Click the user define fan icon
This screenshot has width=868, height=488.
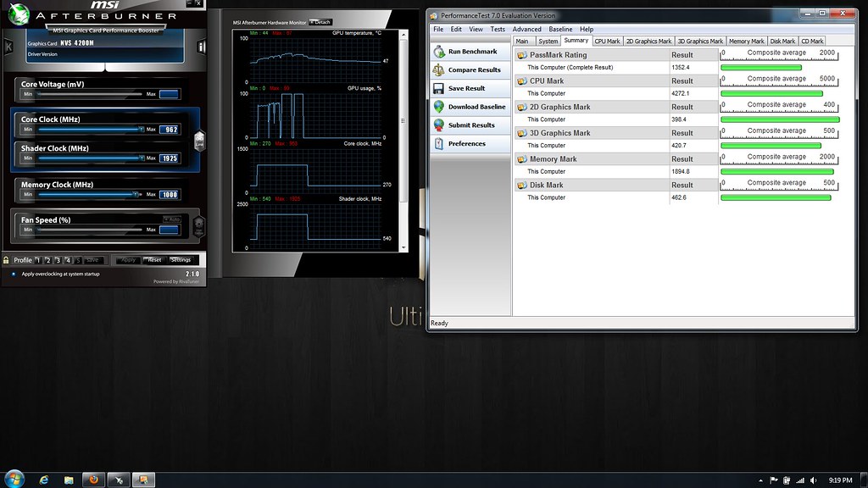[x=198, y=225]
